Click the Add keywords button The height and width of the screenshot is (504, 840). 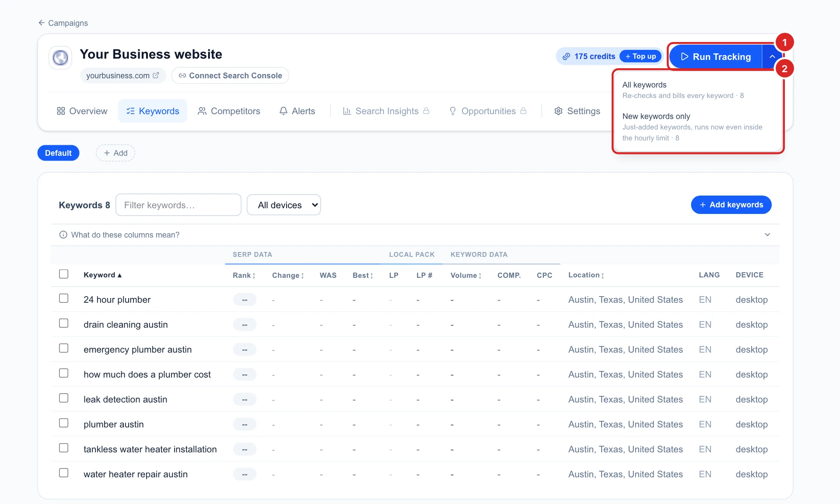(731, 205)
